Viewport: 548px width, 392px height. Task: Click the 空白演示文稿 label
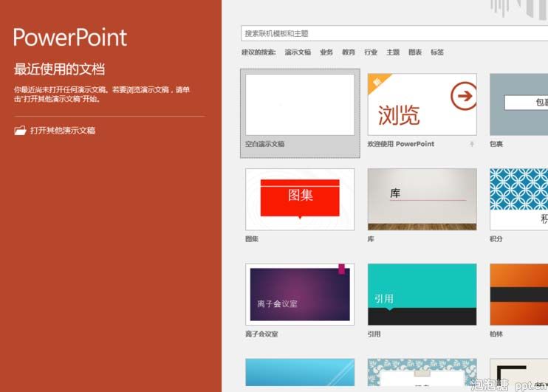click(x=265, y=144)
